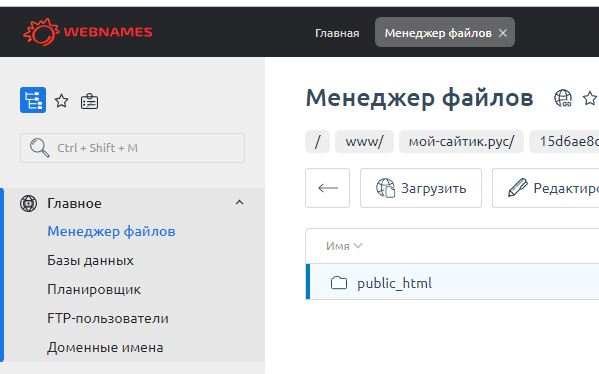Click the globe icon next to page title
The image size is (599, 374).
[x=563, y=98]
